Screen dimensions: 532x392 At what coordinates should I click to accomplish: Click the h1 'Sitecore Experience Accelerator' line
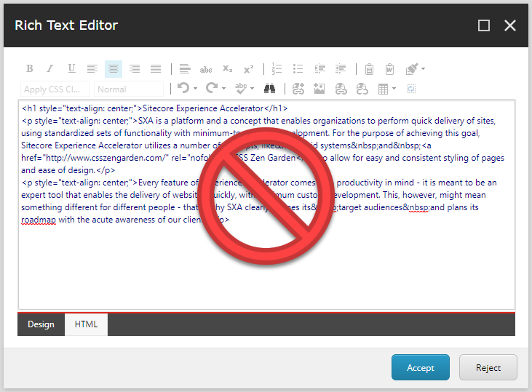(x=155, y=108)
